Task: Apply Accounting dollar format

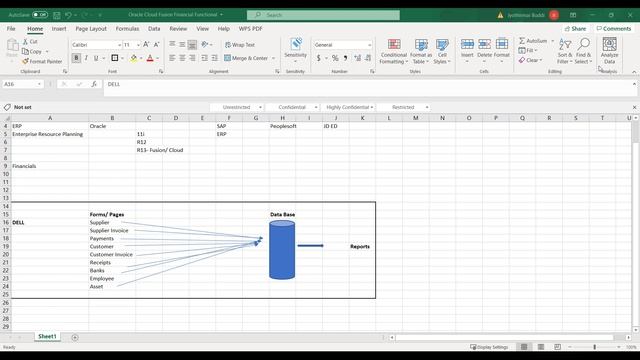Action: pyautogui.click(x=319, y=58)
